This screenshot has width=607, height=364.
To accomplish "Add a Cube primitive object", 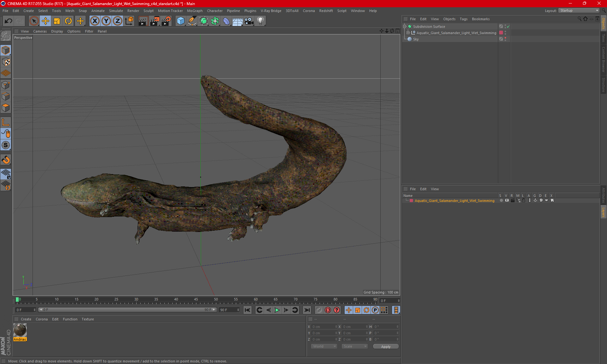I will coord(181,21).
